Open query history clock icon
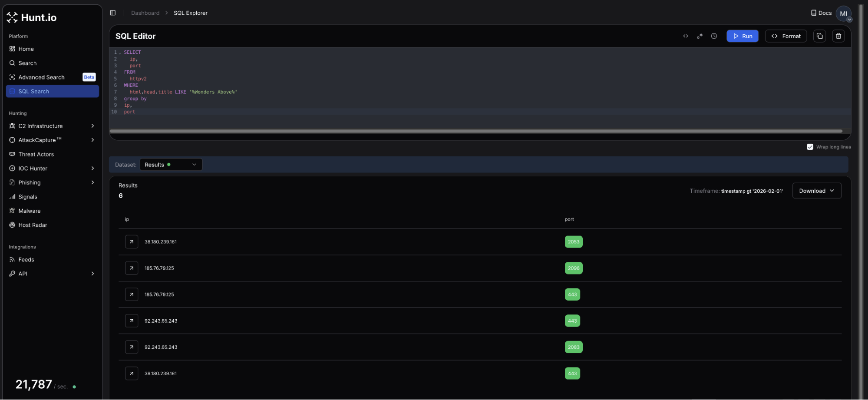 (714, 36)
